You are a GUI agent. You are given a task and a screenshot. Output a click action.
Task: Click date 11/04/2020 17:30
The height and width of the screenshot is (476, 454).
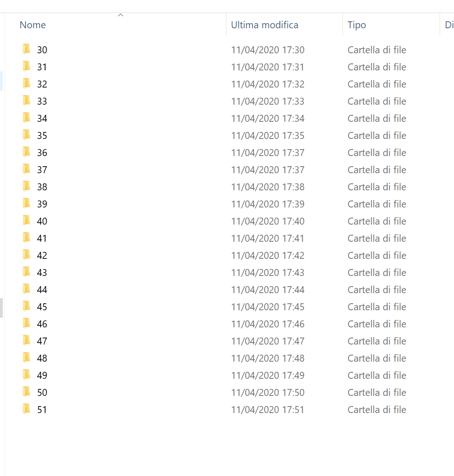[267, 50]
